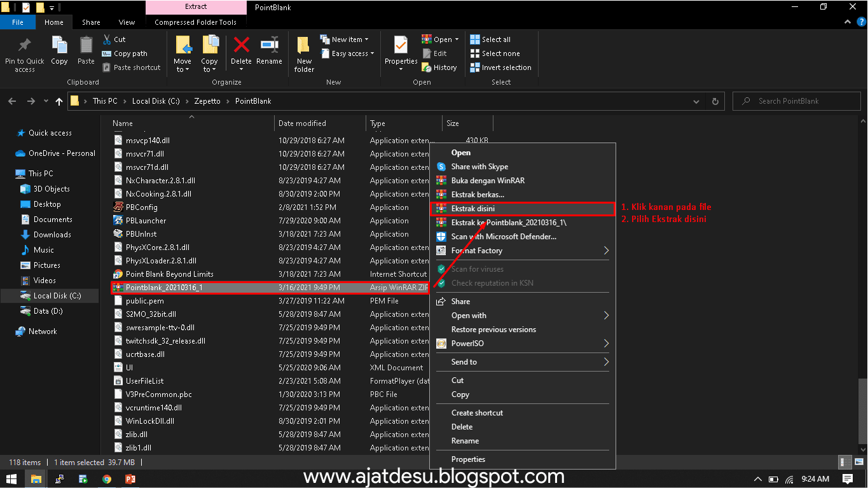This screenshot has height=488, width=868.
Task: Choose Share with Skype
Action: tap(523, 167)
